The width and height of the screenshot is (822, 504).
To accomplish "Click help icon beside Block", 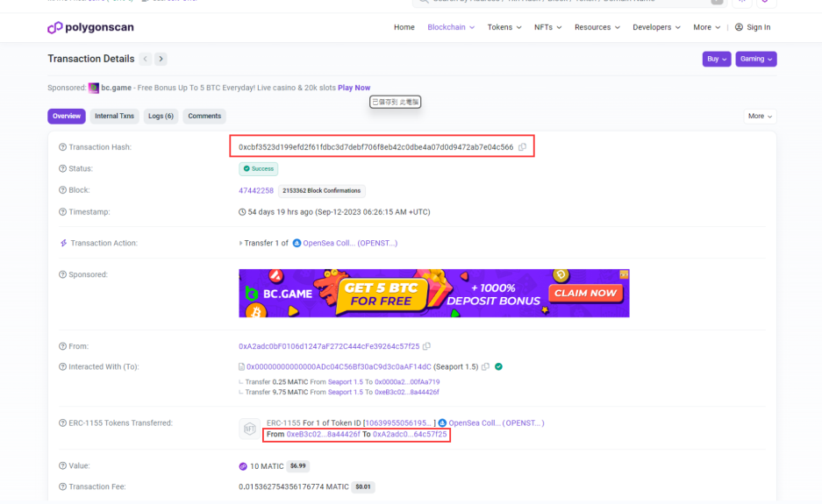I will 62,190.
